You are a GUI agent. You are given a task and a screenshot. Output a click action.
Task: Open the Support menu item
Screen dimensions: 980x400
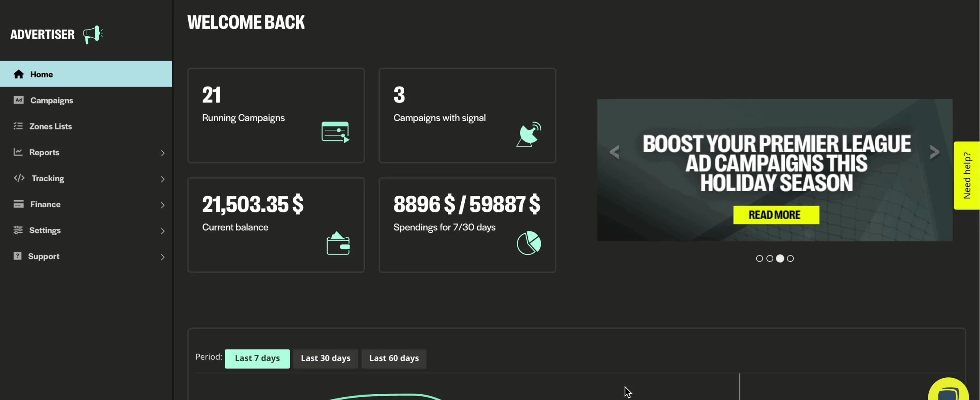click(x=86, y=256)
